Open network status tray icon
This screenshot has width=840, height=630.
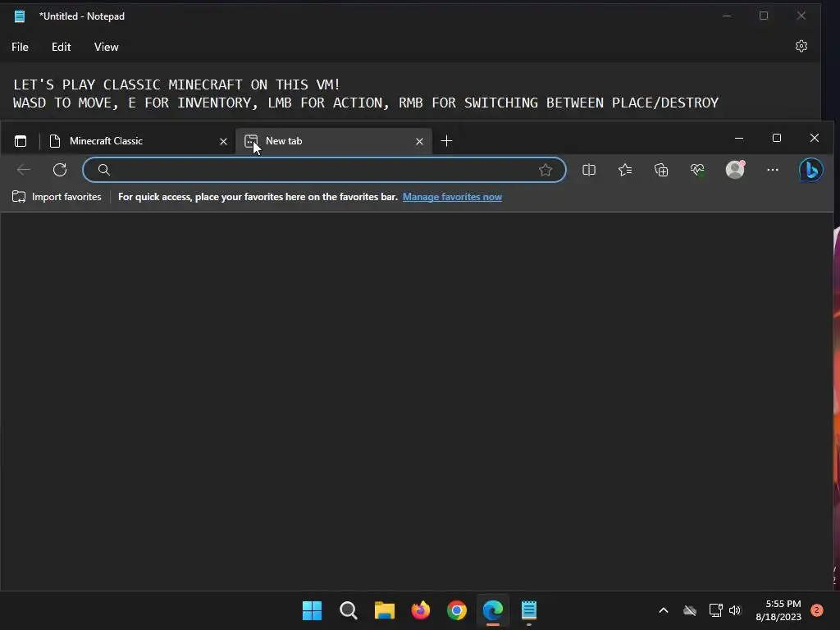pyautogui.click(x=715, y=610)
